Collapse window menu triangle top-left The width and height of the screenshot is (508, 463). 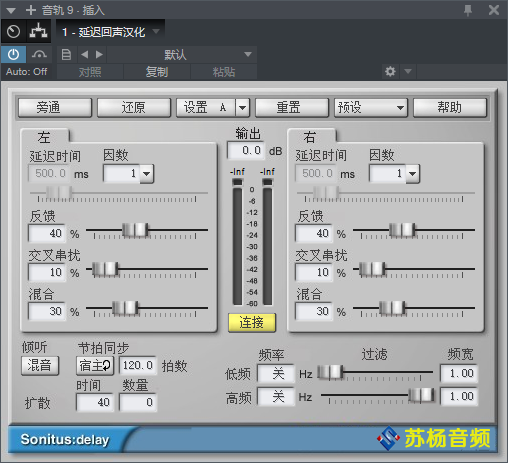(x=11, y=11)
